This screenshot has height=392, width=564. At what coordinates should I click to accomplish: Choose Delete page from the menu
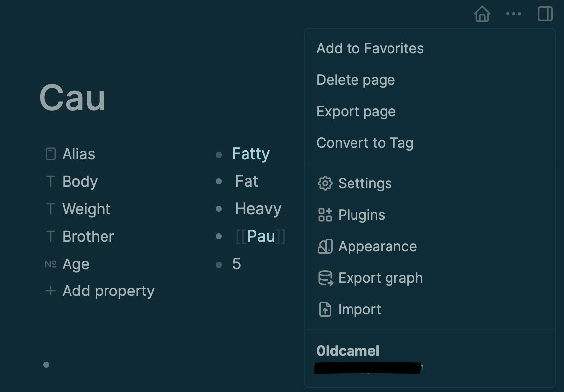coord(355,80)
